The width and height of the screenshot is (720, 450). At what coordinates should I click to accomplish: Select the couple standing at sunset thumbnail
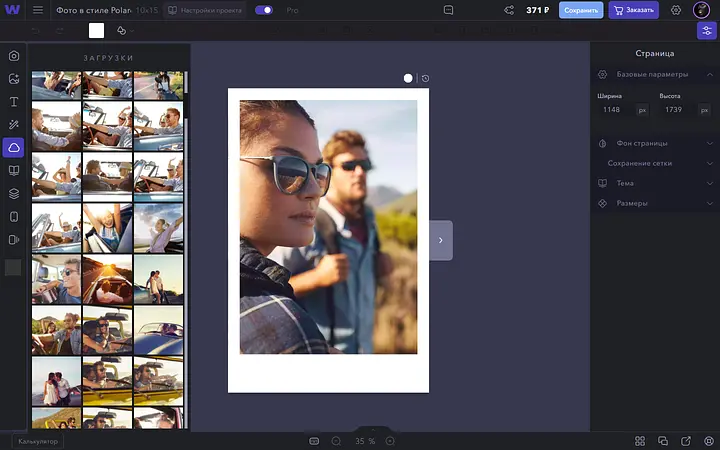coord(158,280)
